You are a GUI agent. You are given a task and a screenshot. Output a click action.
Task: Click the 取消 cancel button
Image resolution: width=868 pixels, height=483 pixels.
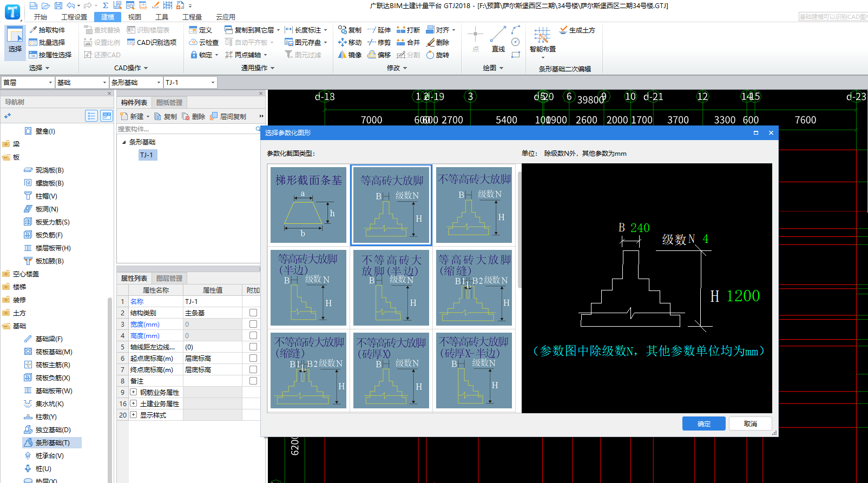coord(750,424)
